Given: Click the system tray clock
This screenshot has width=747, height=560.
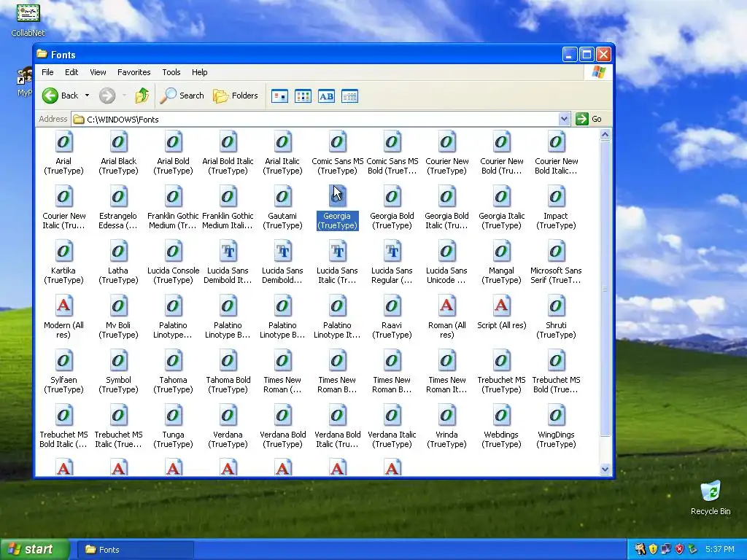Looking at the screenshot, I should (719, 550).
